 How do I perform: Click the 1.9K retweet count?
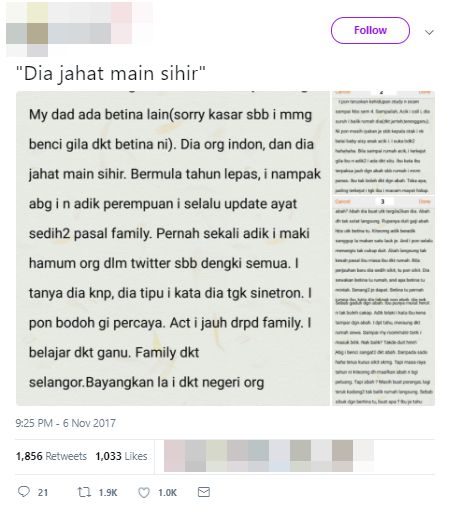pyautogui.click(x=108, y=493)
